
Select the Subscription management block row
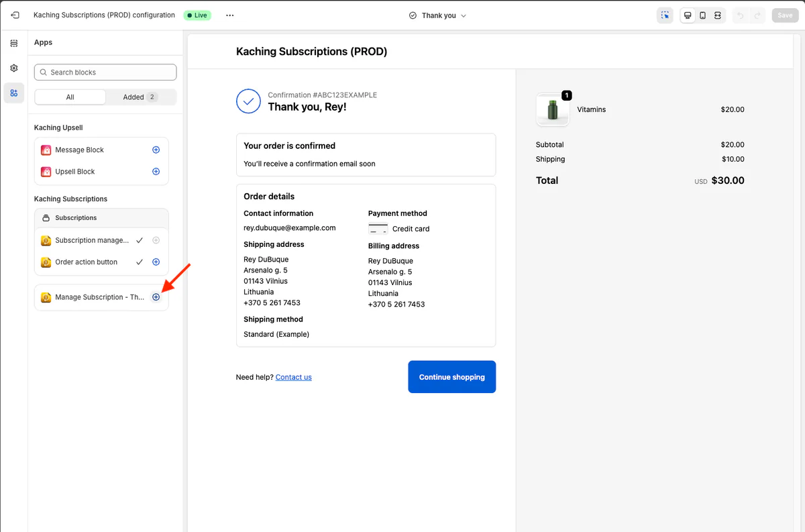tap(101, 240)
